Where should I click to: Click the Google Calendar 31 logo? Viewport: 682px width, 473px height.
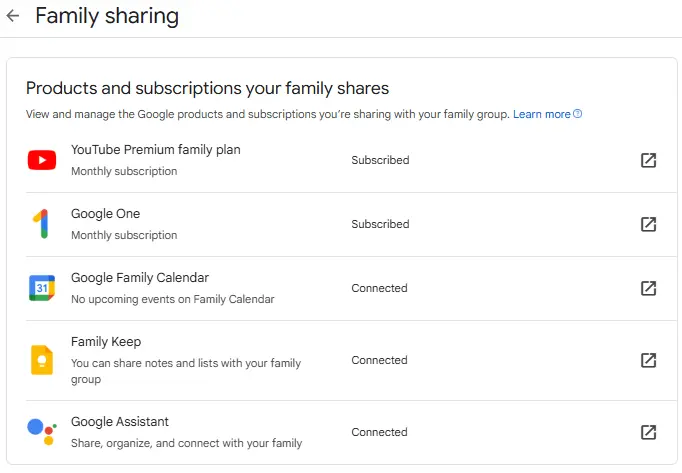[42, 288]
